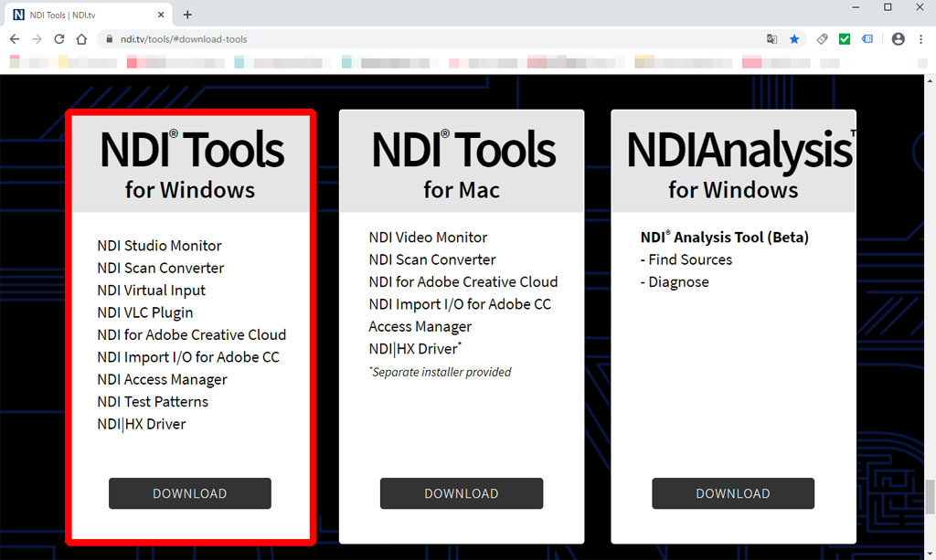Maximize the browser window

coord(888,7)
